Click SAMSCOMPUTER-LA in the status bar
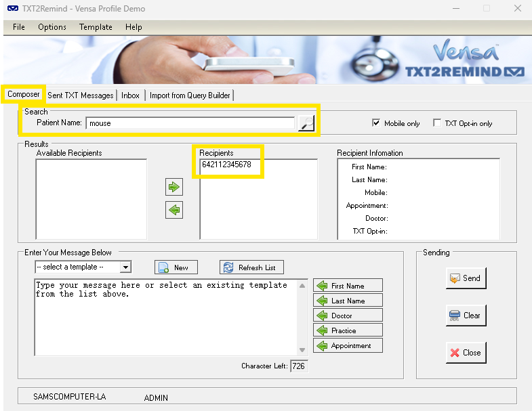Screen dimensions: 532x411 (x=70, y=396)
